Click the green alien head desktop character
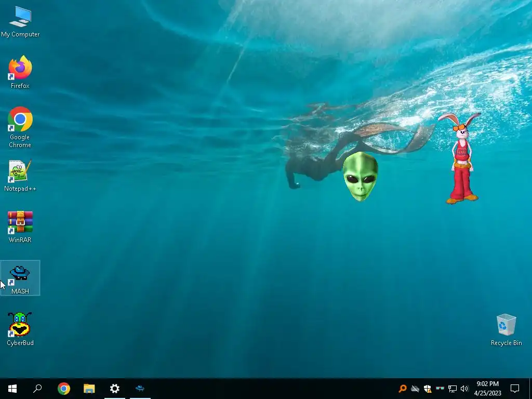Viewport: 532px width, 399px height. (x=360, y=177)
